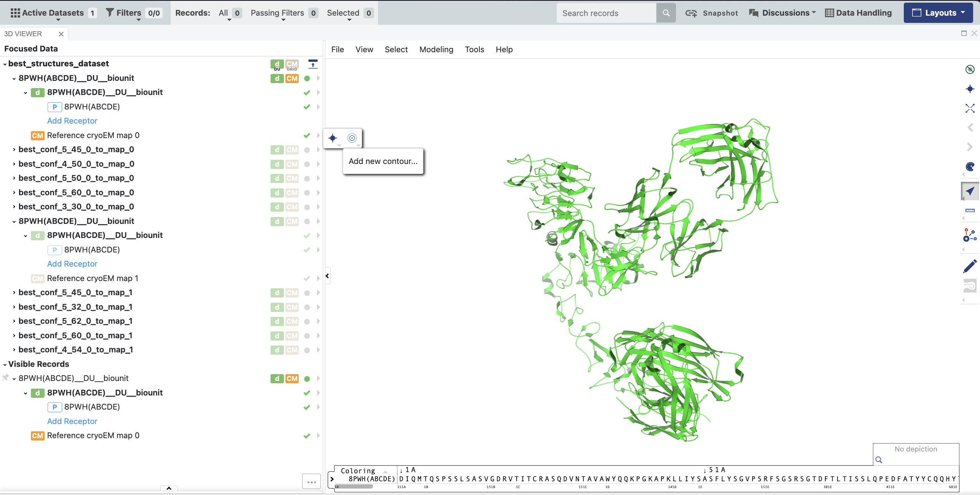
Task: Select the ruler measurement tool
Action: [970, 211]
